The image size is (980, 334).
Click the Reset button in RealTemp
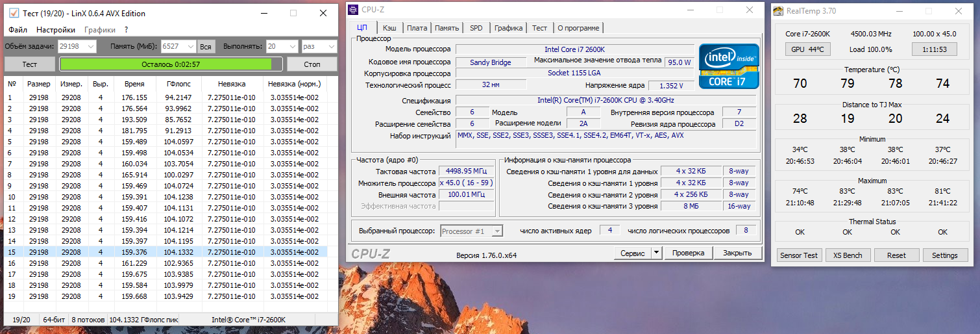coord(896,255)
